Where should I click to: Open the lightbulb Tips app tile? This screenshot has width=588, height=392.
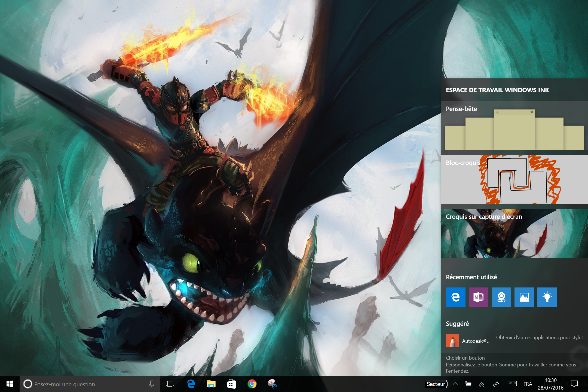547,297
